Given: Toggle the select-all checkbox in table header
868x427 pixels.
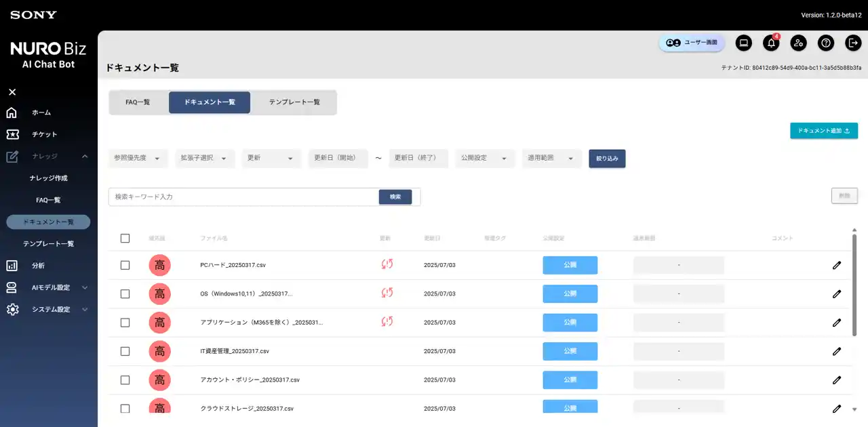Looking at the screenshot, I should point(125,238).
